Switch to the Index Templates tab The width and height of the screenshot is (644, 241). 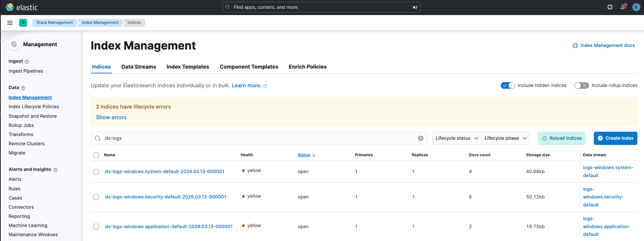[x=188, y=67]
